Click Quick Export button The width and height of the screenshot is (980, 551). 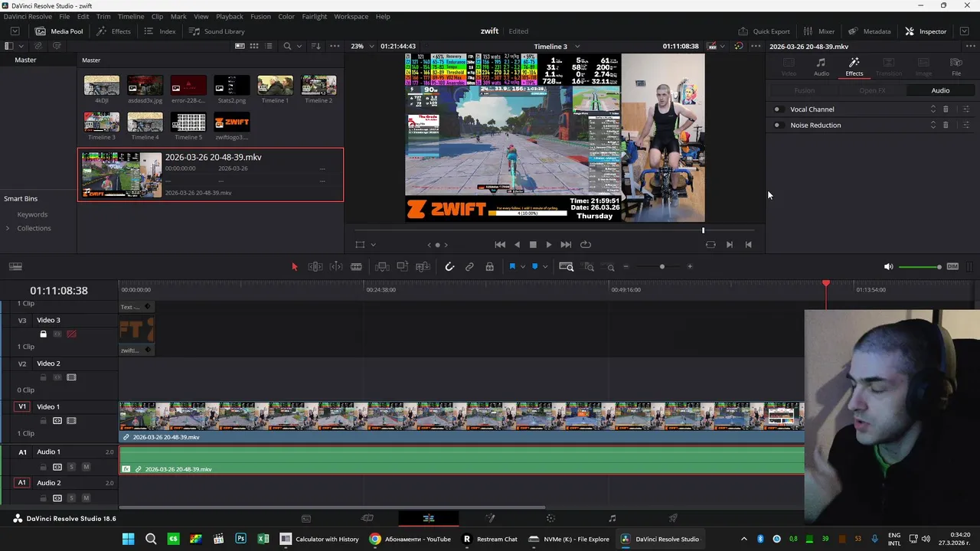click(x=763, y=31)
